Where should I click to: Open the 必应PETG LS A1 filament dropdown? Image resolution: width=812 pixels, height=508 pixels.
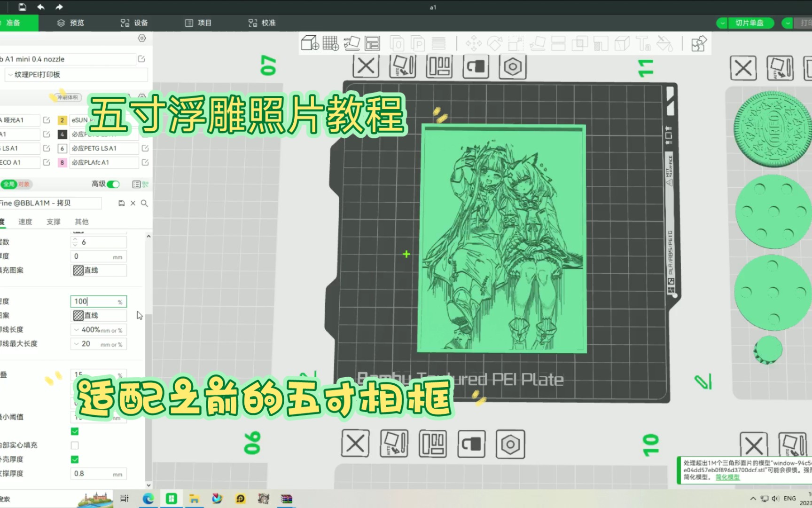(104, 148)
